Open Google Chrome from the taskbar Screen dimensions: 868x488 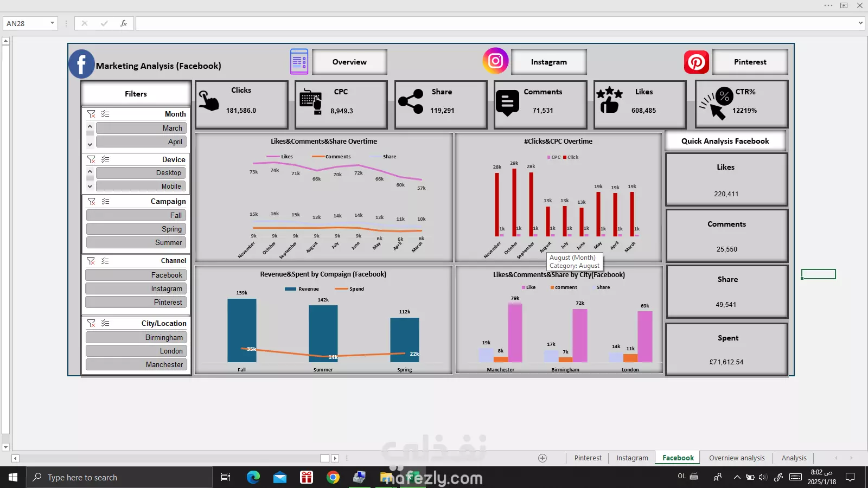coord(333,477)
